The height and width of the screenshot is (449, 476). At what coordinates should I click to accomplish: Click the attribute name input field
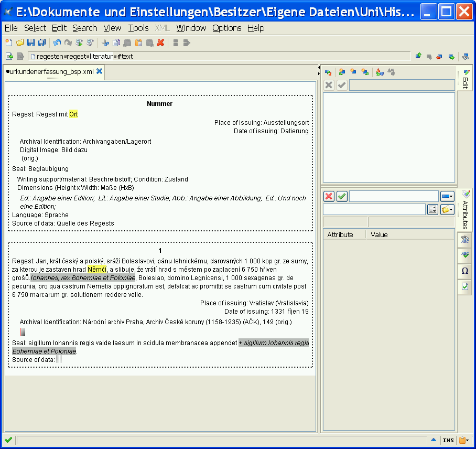pyautogui.click(x=394, y=196)
